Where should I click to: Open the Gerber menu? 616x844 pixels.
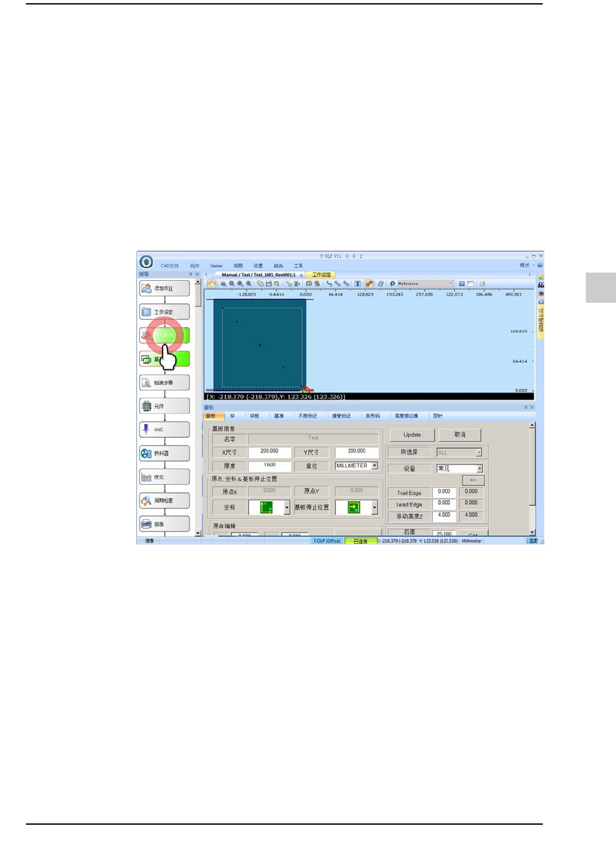point(216,265)
